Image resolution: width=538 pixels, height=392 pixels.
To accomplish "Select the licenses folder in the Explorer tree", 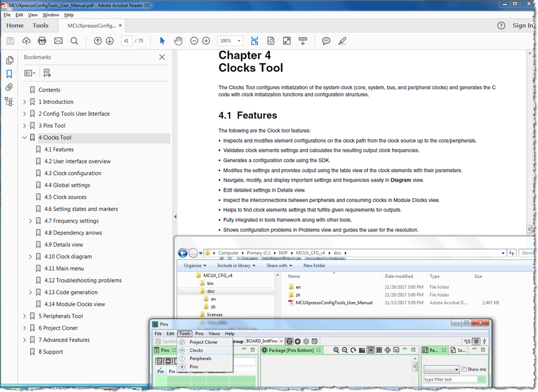I will 215,314.
